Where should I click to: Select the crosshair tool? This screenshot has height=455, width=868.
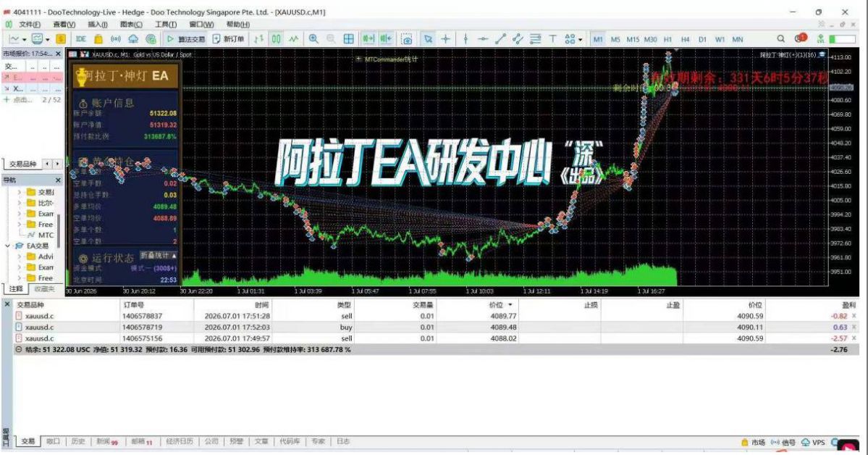tap(446, 39)
